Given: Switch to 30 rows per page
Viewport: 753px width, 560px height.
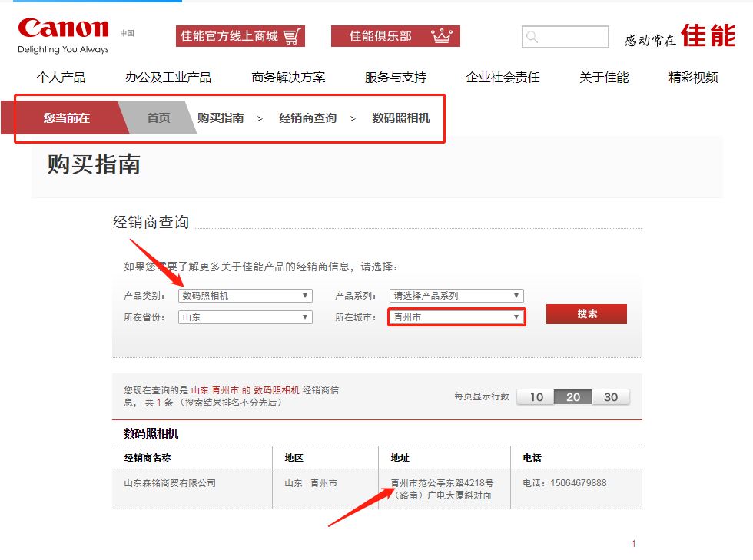Looking at the screenshot, I should pos(611,397).
